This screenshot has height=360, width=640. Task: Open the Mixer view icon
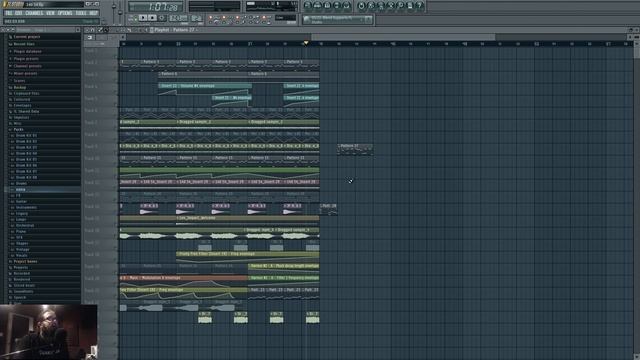(347, 6)
